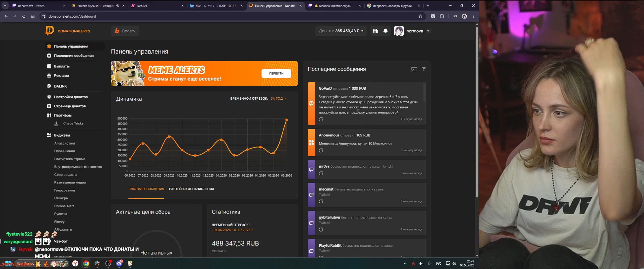Screen dimensions: 644x269
Task: Replay gybitellubvu subscription alert
Action: (321, 229)
